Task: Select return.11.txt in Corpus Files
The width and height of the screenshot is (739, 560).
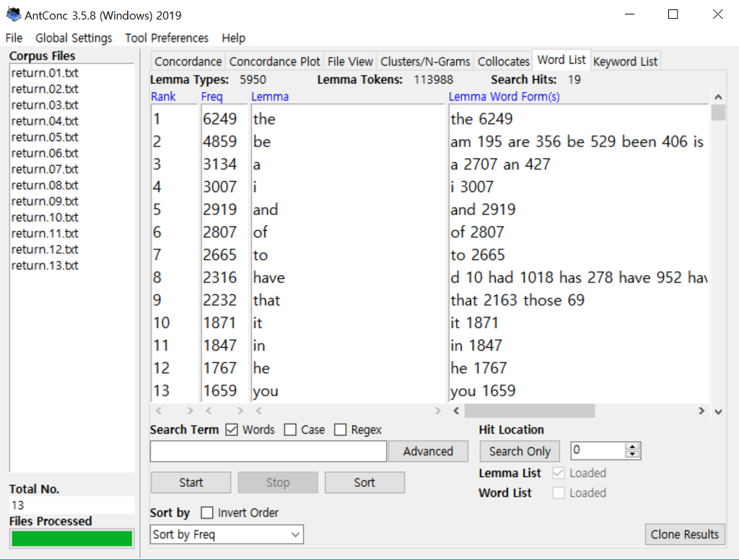Action: (45, 233)
